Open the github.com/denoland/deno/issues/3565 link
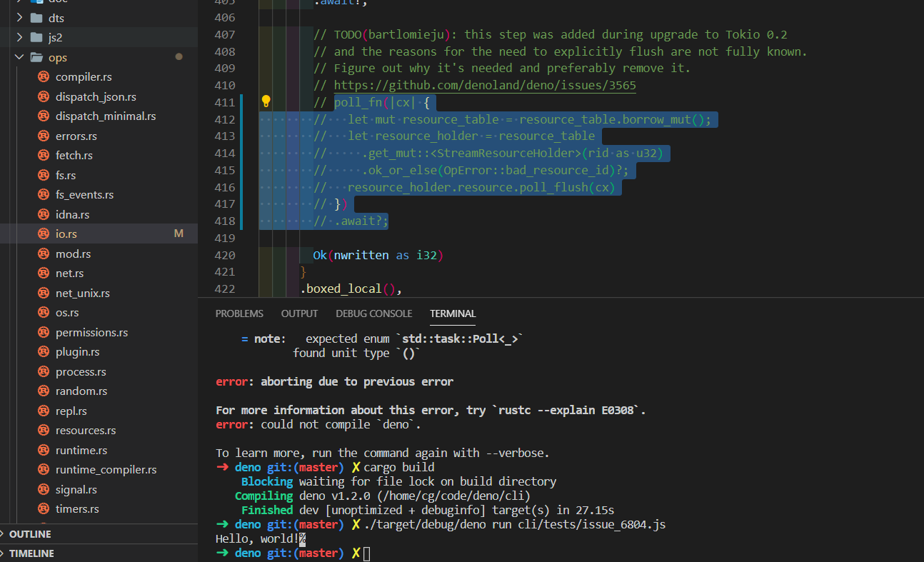This screenshot has width=924, height=562. [x=485, y=86]
